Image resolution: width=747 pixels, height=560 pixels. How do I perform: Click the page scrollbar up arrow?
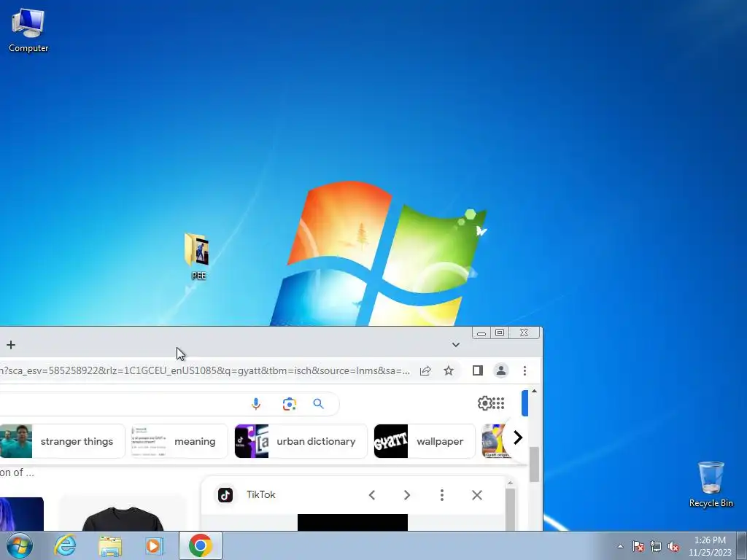pos(534,391)
